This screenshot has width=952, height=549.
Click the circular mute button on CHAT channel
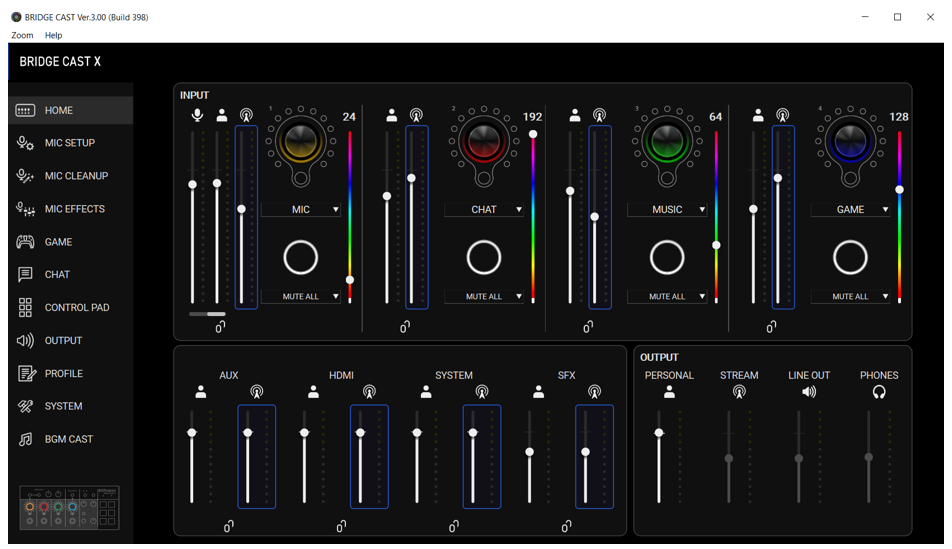click(x=484, y=257)
